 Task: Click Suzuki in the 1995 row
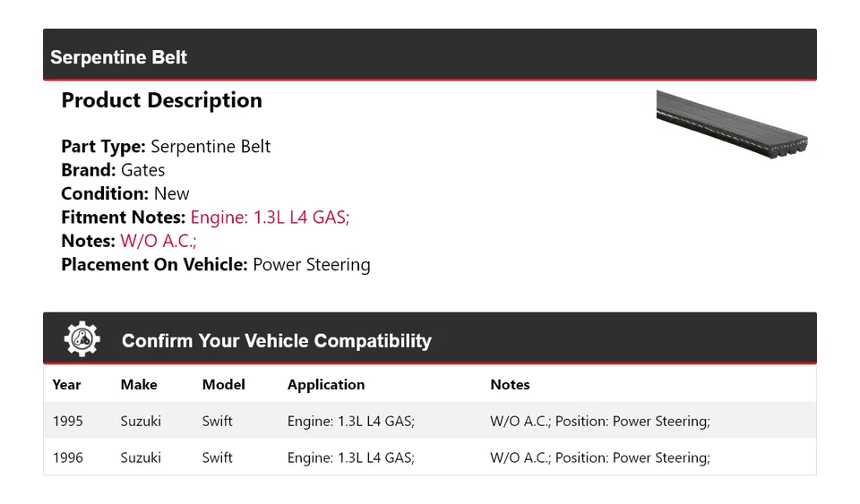(x=141, y=421)
